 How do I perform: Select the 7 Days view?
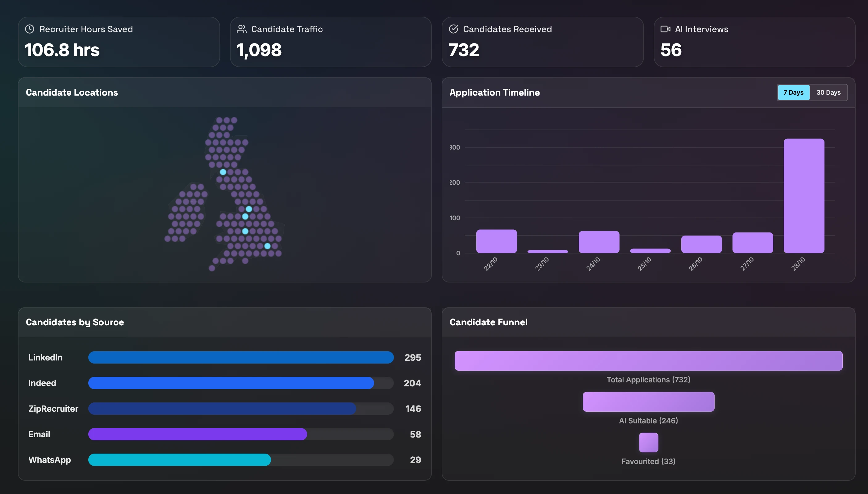[794, 92]
